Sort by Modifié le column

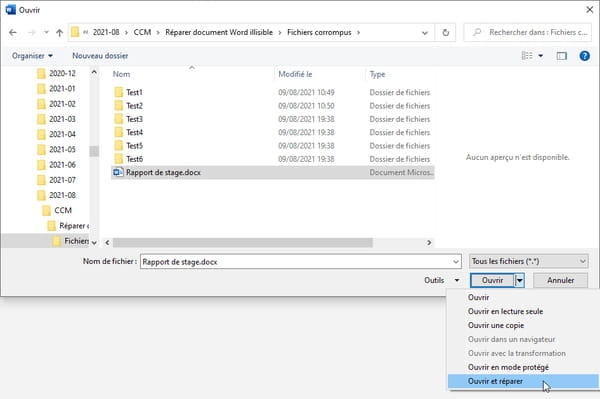295,74
